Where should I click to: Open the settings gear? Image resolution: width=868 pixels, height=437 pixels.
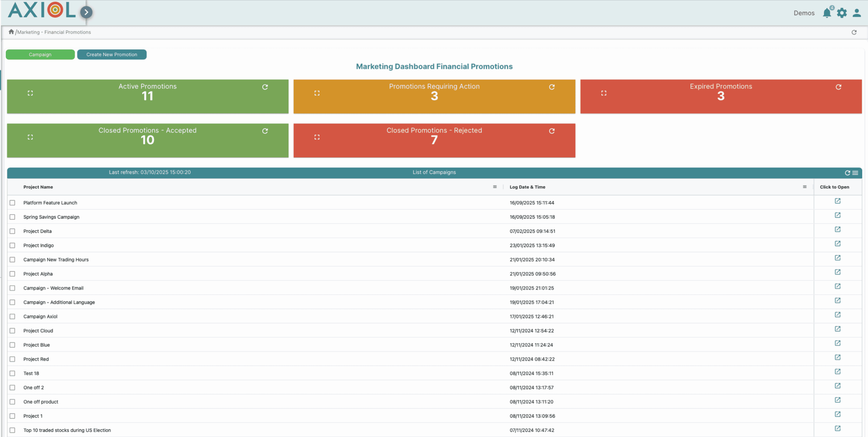click(842, 13)
